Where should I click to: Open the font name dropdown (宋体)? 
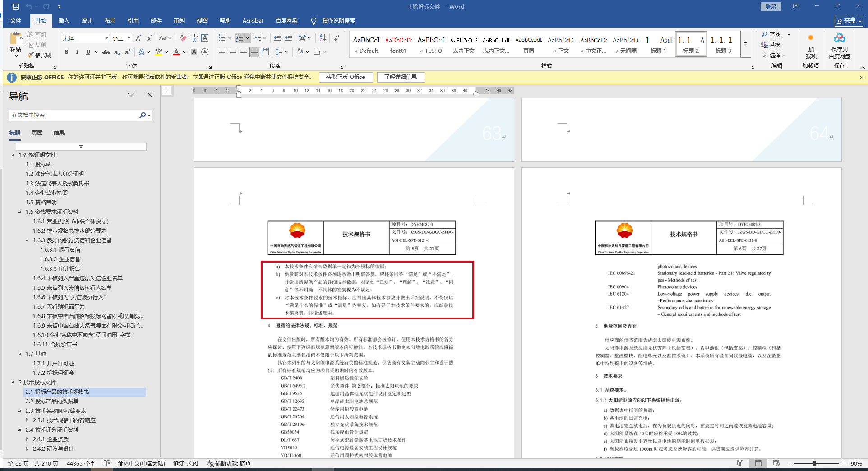pyautogui.click(x=106, y=38)
